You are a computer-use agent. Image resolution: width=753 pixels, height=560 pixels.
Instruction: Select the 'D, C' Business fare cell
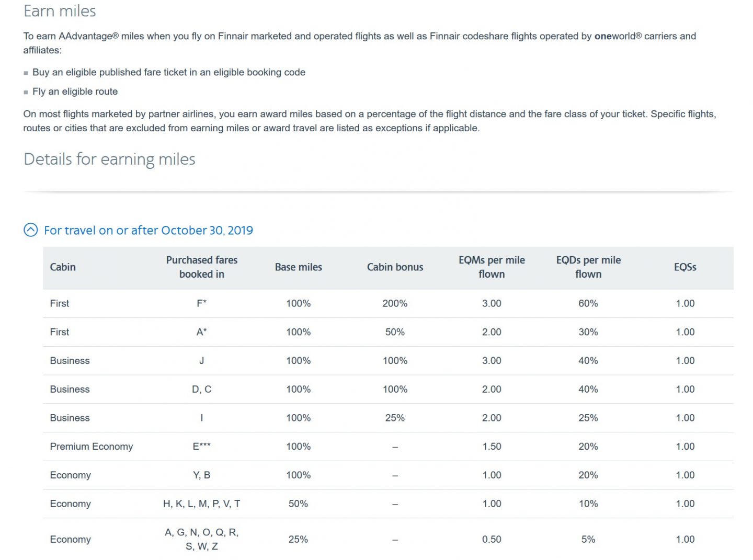[202, 389]
